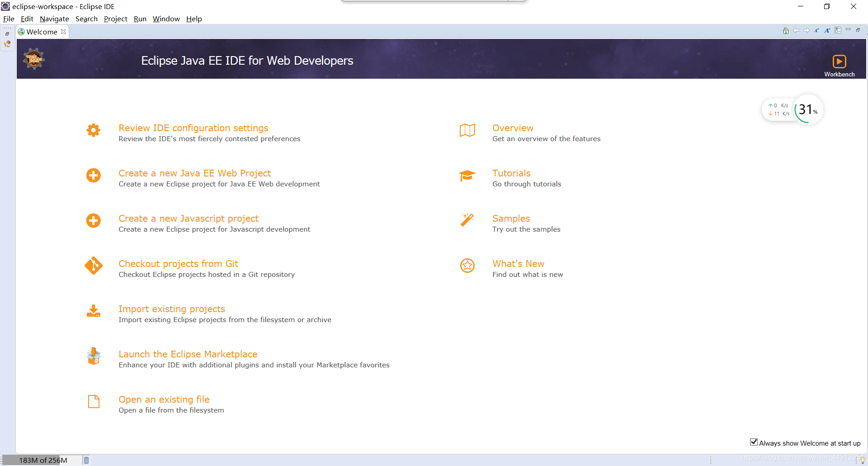Click the tip lightbulb icon in status bar
Screen dimensions: 868x466
(x=862, y=460)
